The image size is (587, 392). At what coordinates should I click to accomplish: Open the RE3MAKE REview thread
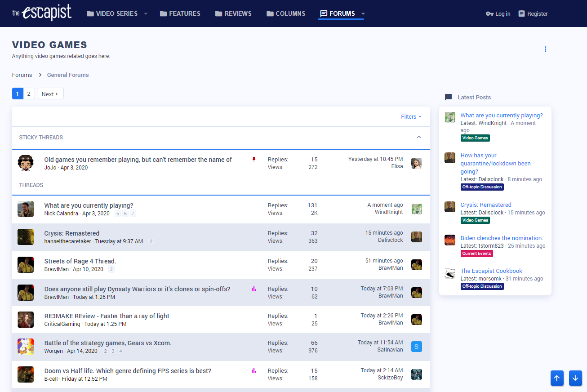tap(107, 316)
